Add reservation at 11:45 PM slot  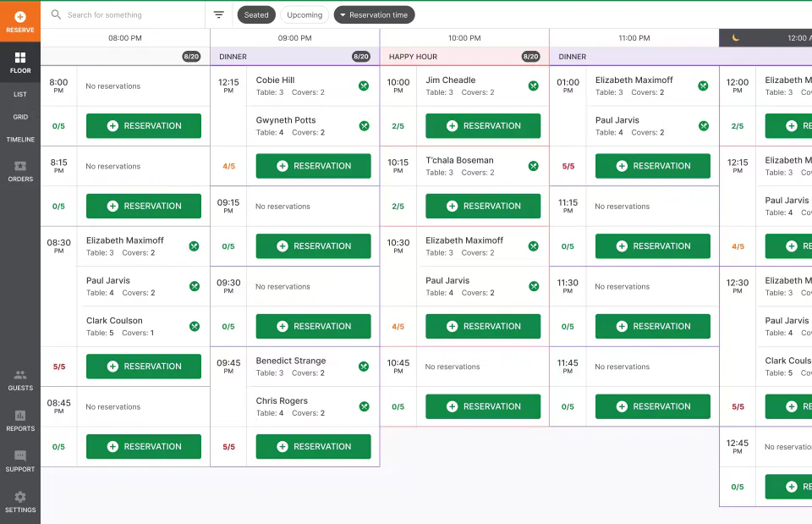tap(652, 406)
